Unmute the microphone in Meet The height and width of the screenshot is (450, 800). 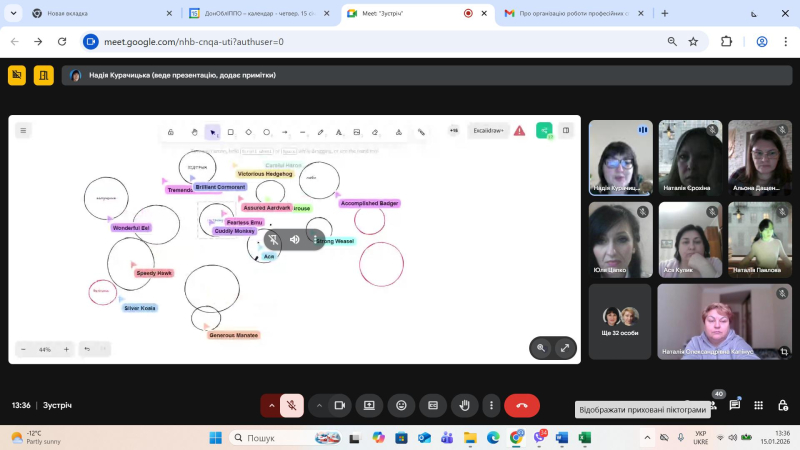click(291, 405)
